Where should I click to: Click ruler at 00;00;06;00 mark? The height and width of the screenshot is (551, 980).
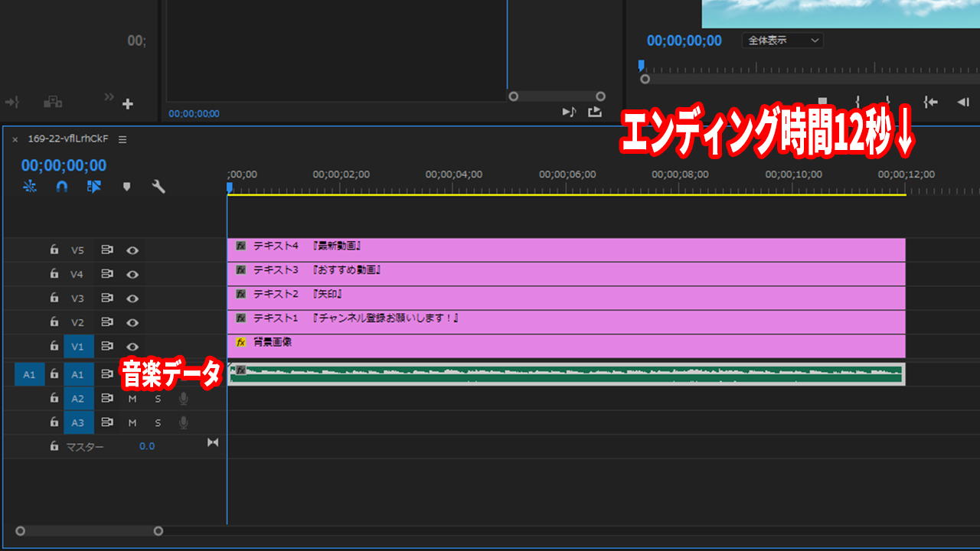567,174
